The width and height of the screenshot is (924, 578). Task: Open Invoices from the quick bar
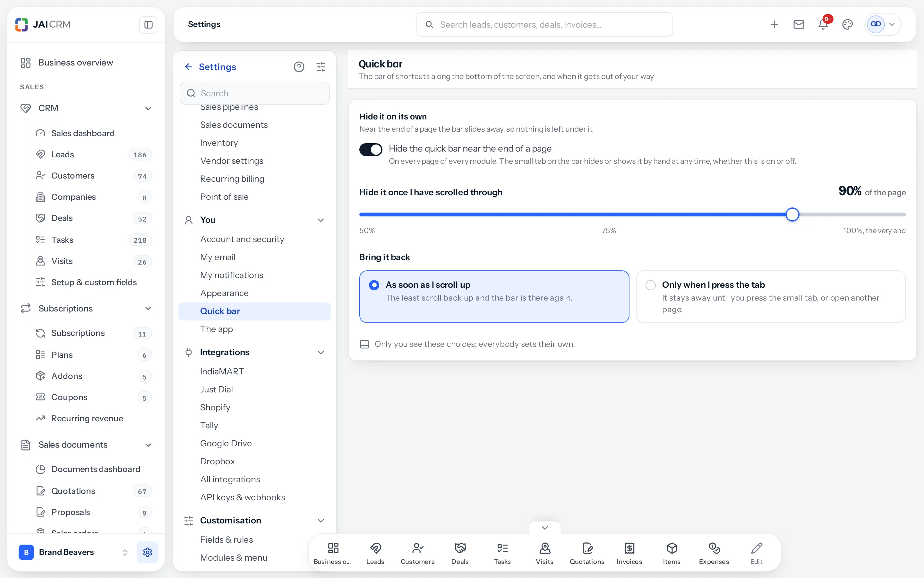pyautogui.click(x=629, y=553)
